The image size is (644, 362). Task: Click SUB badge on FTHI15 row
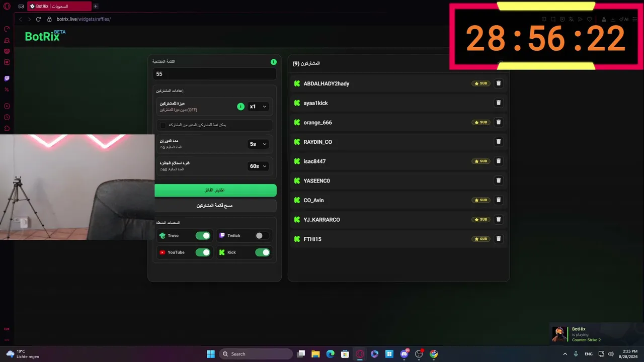point(481,239)
